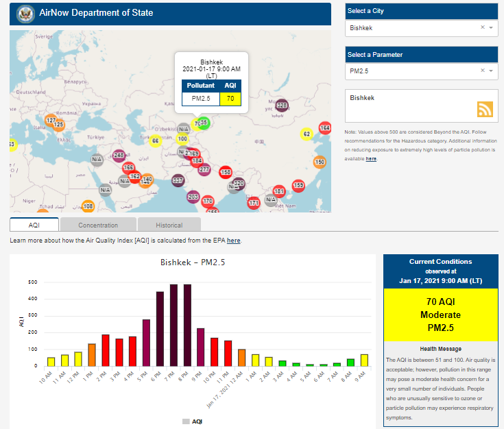Open the EPA AQI calculation 'here' link
This screenshot has width=504, height=429.
coord(234,241)
